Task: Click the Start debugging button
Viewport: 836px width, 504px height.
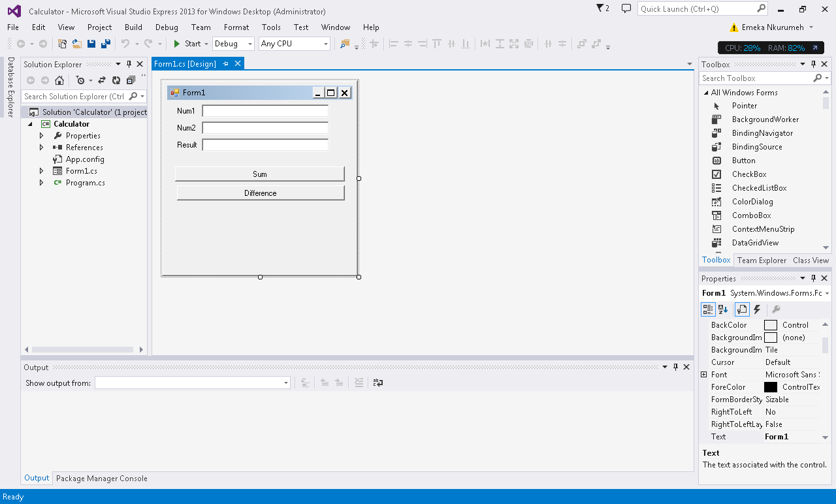Action: click(187, 44)
